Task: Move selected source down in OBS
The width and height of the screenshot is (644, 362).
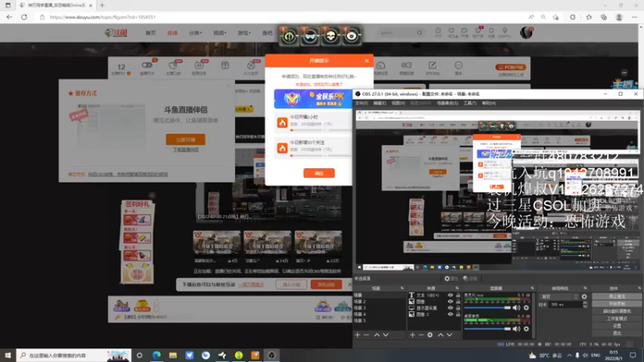Action: 449,335
